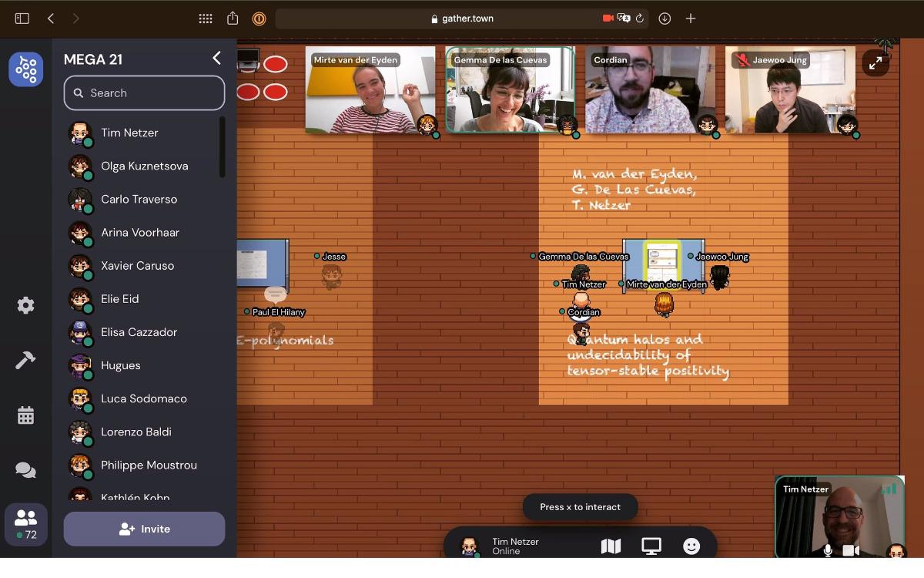Click the screen share monitor icon
924x578 pixels.
[651, 546]
